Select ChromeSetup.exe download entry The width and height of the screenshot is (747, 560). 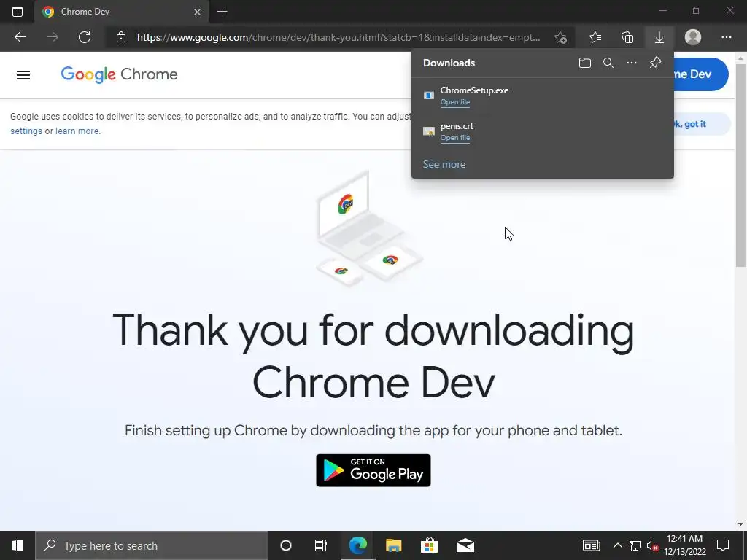543,96
